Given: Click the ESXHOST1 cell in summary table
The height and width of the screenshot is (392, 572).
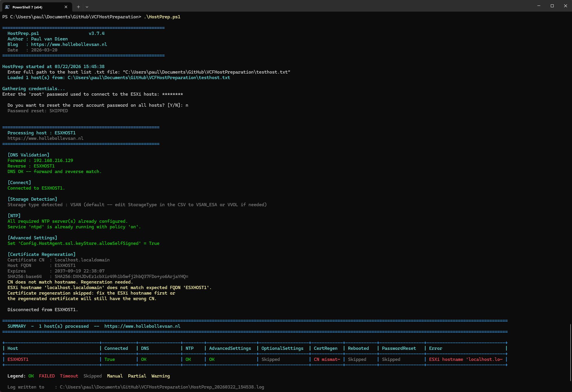Looking at the screenshot, I should point(18,359).
